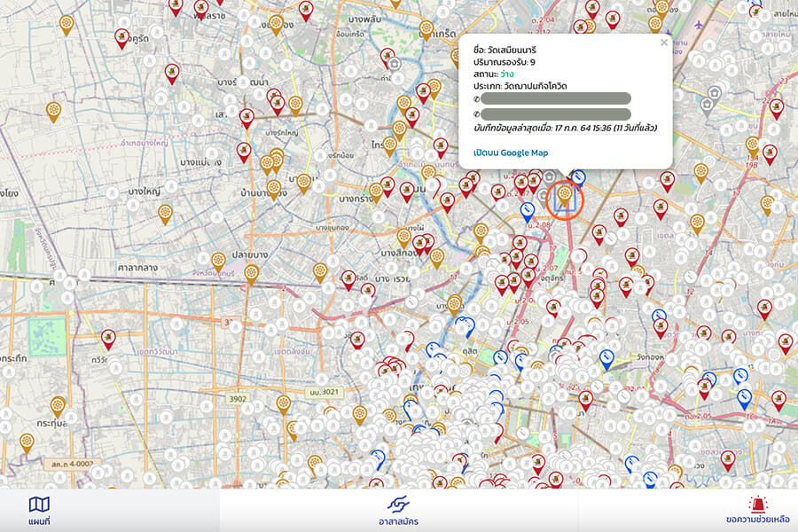Click the orange-circled selected temple marker
Image resolution: width=798 pixels, height=532 pixels.
(x=563, y=195)
